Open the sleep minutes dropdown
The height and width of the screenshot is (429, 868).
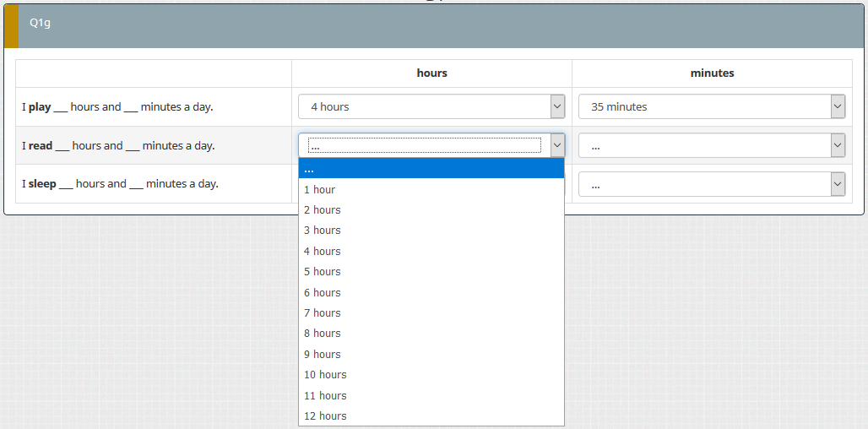click(x=711, y=184)
